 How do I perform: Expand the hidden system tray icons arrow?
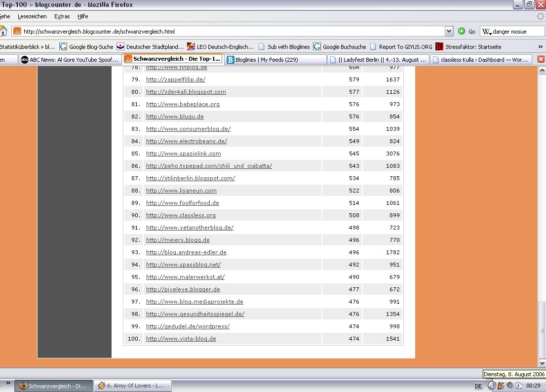click(492, 386)
